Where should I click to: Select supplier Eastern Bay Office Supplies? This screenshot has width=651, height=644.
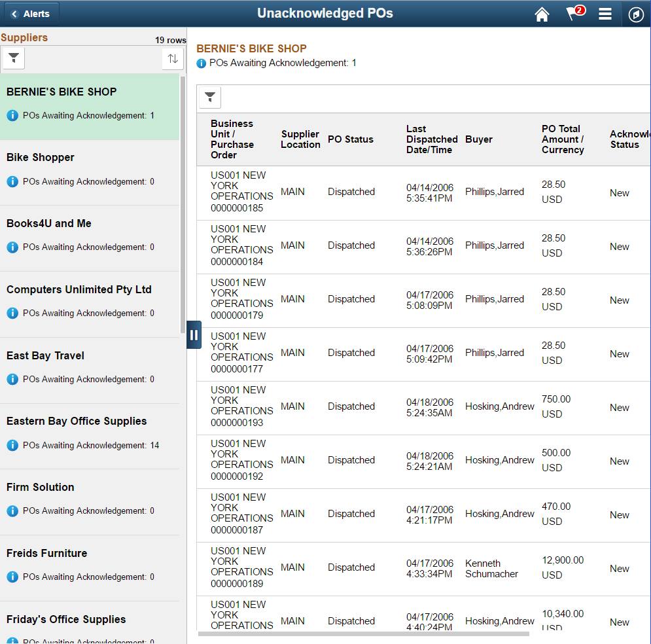90,437
